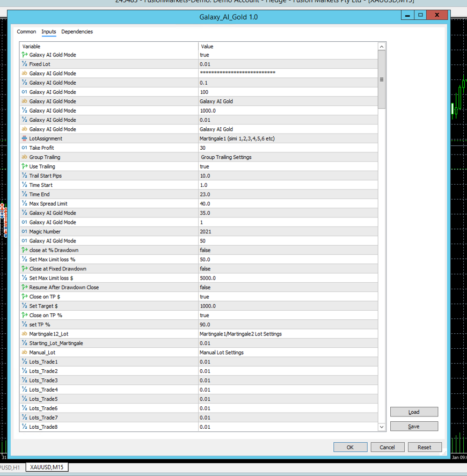Switch to the Inputs tab
467x476 pixels.
click(x=49, y=32)
